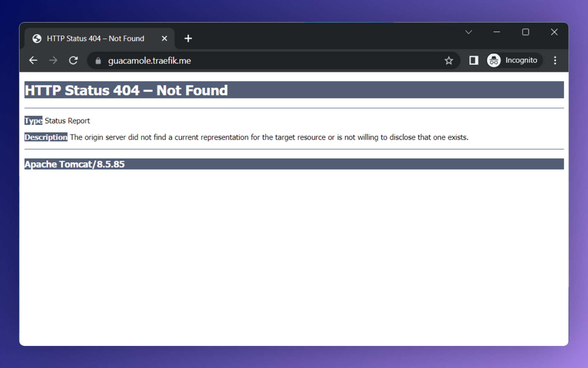Click the 'Type' label
588x368 pixels.
pyautogui.click(x=33, y=121)
